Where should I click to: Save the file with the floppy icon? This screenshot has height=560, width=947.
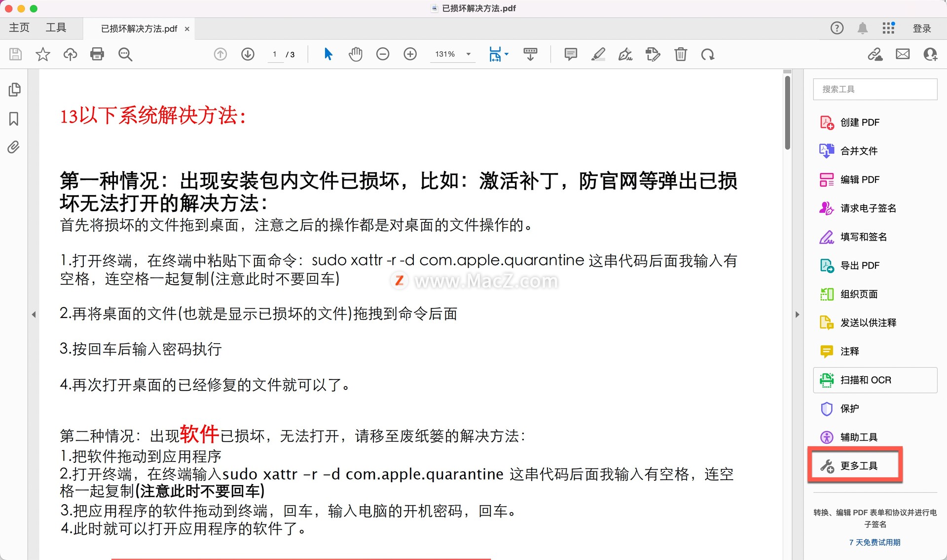click(x=15, y=54)
